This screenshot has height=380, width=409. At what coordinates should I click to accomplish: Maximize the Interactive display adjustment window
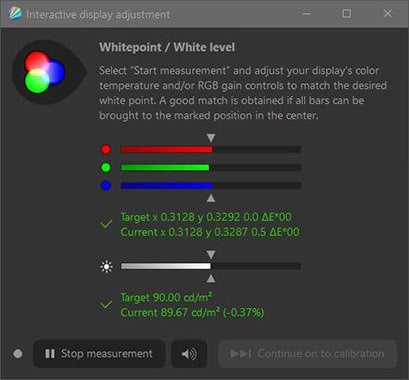(x=347, y=14)
